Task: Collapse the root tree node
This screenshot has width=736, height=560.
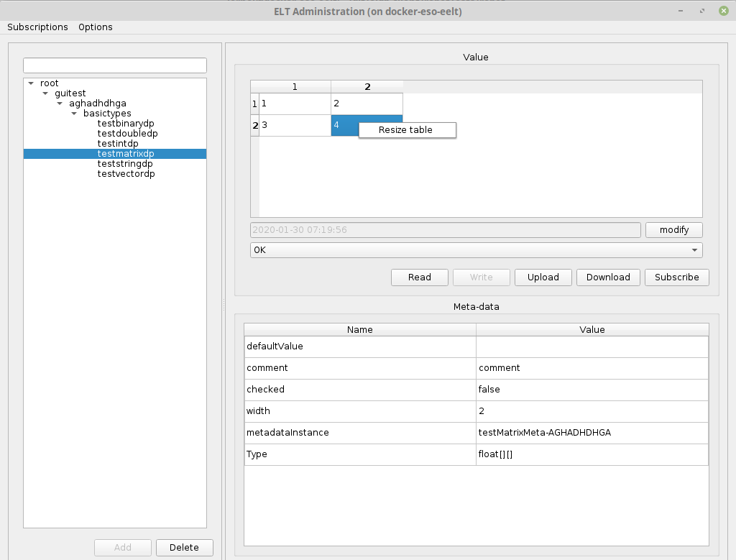Action: coord(31,83)
